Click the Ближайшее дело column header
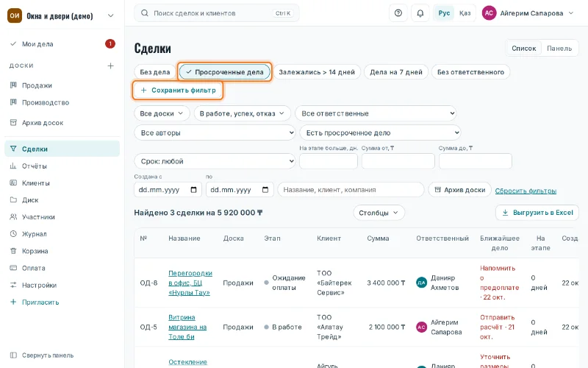Viewport: 588px width, 368px height. tap(500, 243)
